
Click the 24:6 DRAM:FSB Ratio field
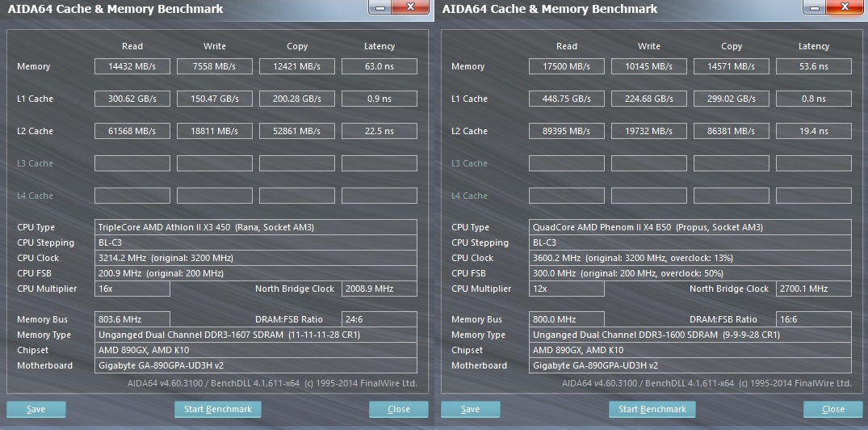(379, 319)
